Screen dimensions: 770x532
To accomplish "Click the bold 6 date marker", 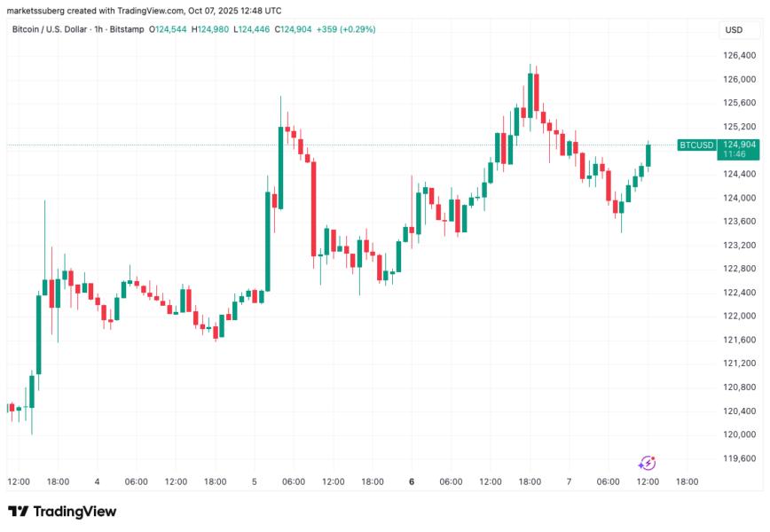I will point(412,481).
